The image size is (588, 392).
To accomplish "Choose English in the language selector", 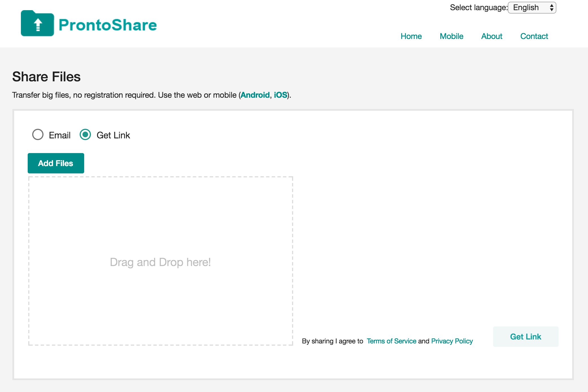I will [526, 7].
